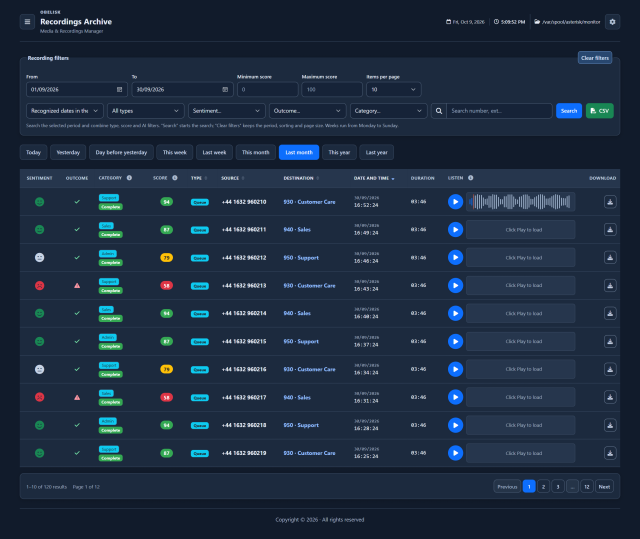The width and height of the screenshot is (640, 539).
Task: Open the From date calendar picker
Action: (x=120, y=90)
